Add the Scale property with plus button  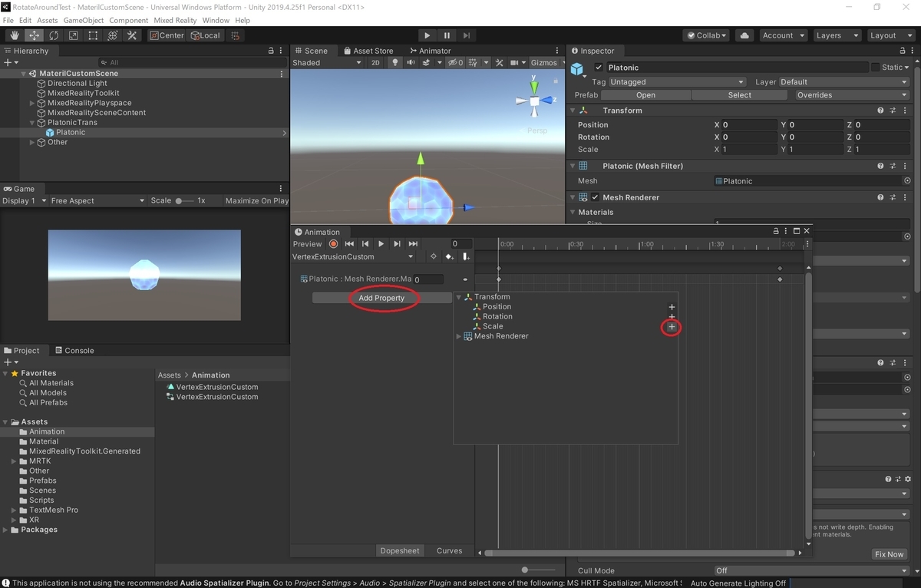(672, 327)
